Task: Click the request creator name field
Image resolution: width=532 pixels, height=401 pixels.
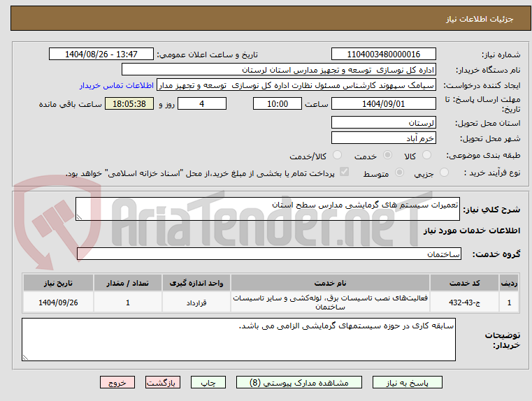Action: click(x=296, y=85)
